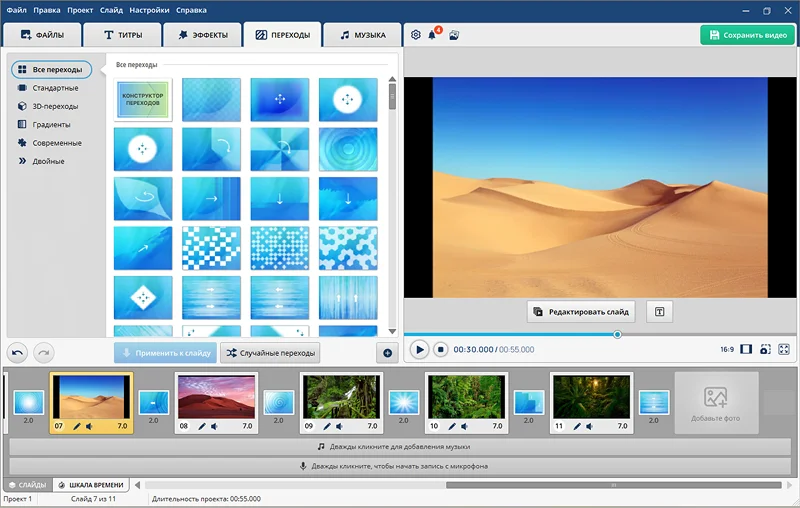Pick the checkerboard squares transition
The height and width of the screenshot is (508, 800).
pyautogui.click(x=211, y=248)
